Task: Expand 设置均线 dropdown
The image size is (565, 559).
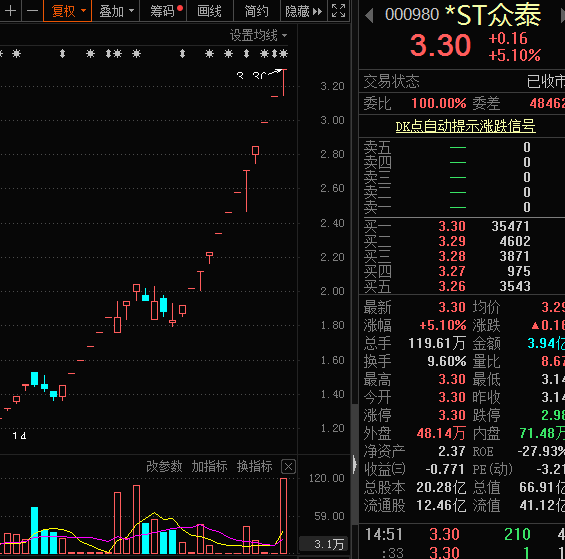Action: click(x=258, y=35)
